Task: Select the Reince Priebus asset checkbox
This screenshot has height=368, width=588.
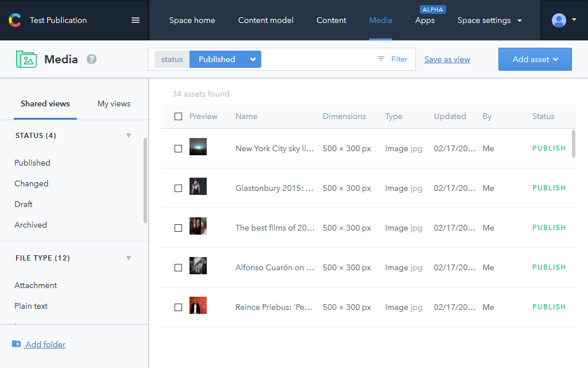Action: pos(178,307)
